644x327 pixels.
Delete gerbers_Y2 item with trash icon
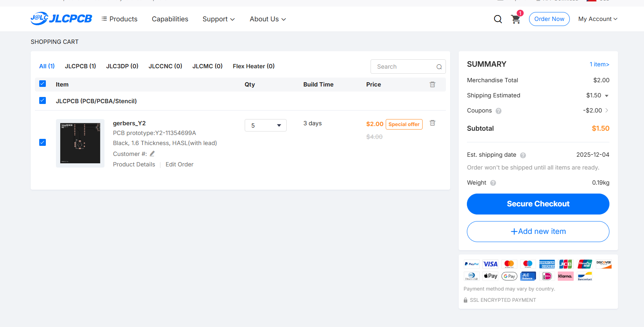(432, 123)
